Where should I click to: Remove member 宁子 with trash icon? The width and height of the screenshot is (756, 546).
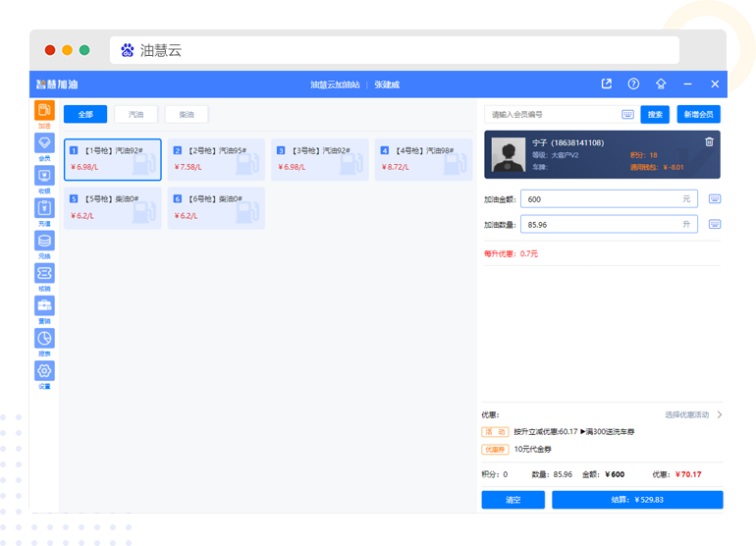(709, 141)
